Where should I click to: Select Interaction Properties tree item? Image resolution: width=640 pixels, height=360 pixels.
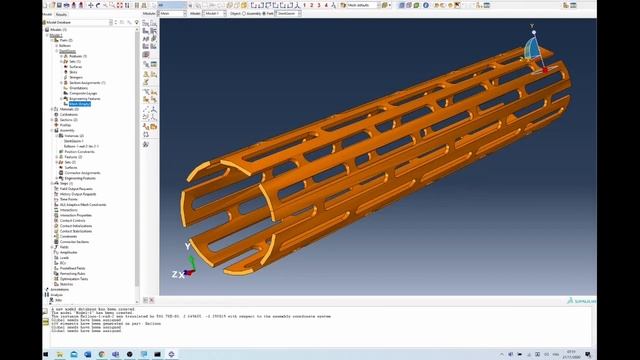(x=76, y=215)
